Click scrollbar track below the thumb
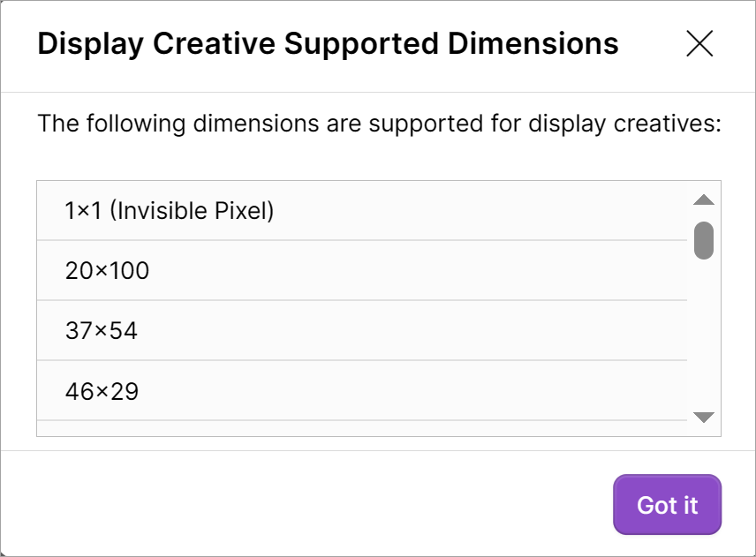 click(x=704, y=335)
